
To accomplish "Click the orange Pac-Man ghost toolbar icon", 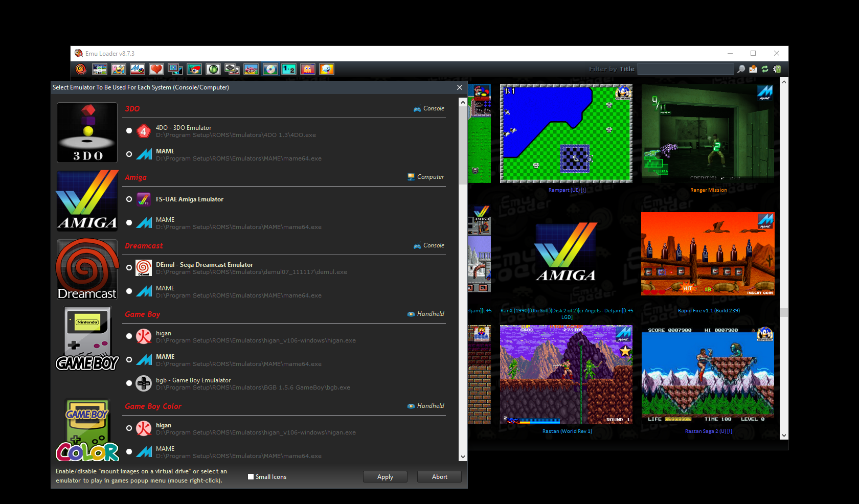I will (x=308, y=69).
